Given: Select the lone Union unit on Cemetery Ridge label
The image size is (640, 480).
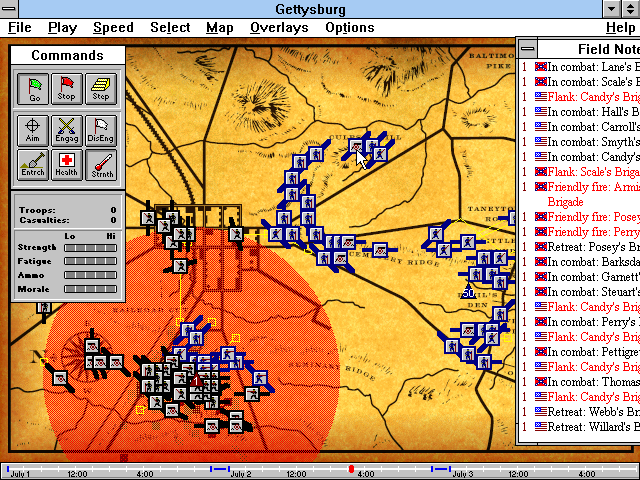Looking at the screenshot, I should click(x=380, y=249).
